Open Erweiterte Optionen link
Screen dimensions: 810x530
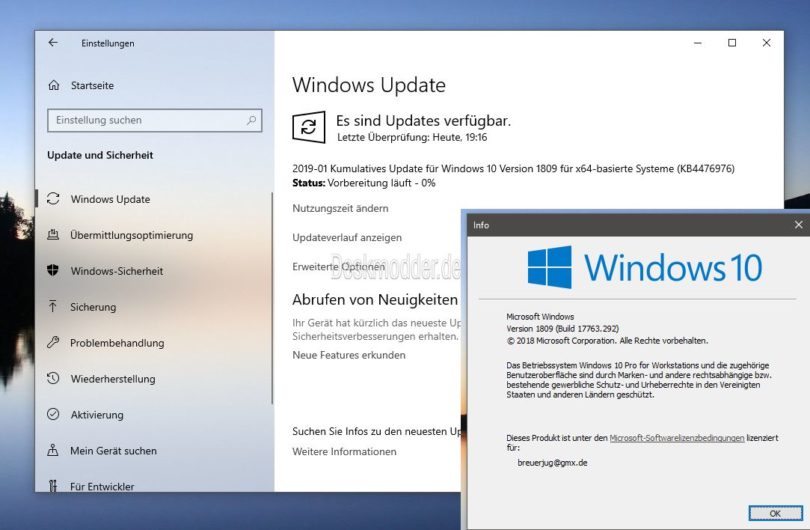[338, 267]
